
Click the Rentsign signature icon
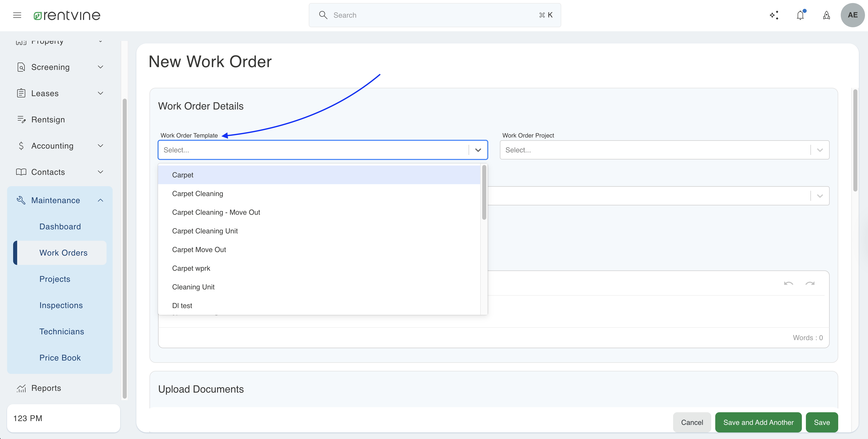[x=21, y=120]
